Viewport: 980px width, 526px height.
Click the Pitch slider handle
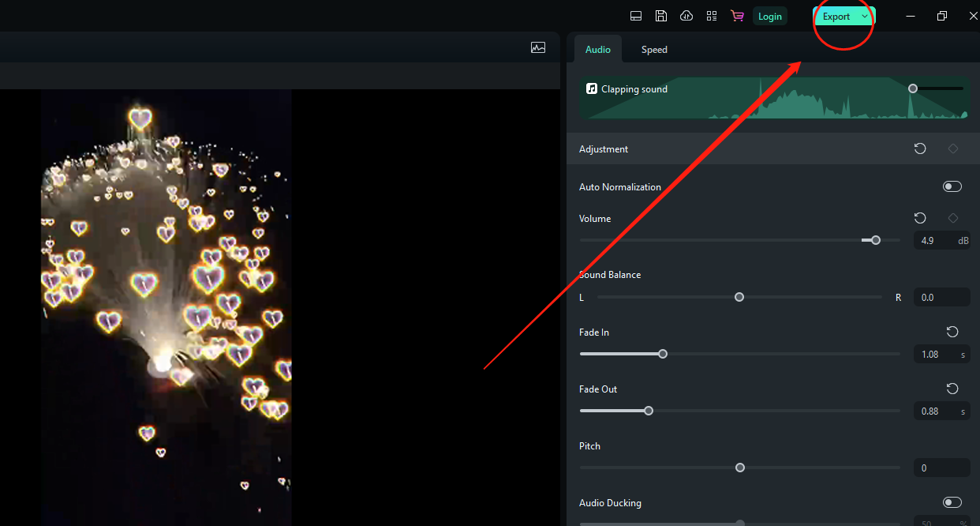tap(740, 468)
